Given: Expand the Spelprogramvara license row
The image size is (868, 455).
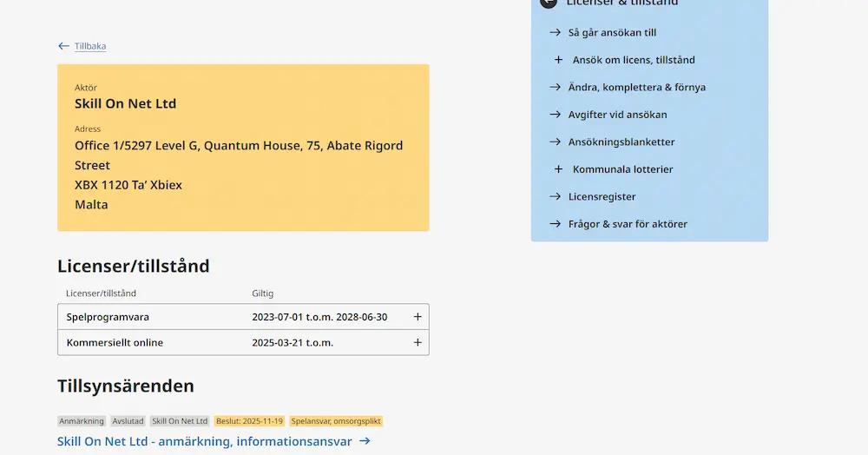Looking at the screenshot, I should coord(418,317).
